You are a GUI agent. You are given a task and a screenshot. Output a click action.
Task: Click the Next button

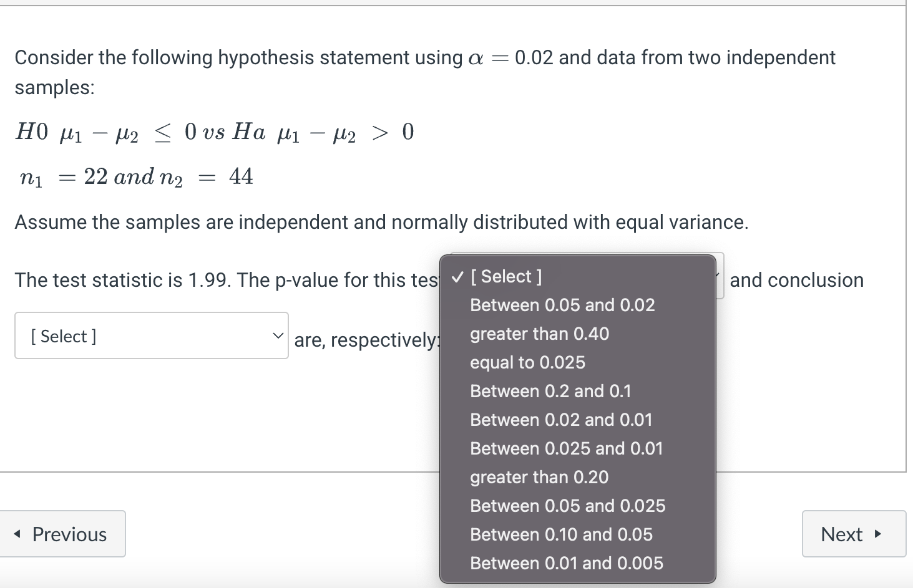853,534
